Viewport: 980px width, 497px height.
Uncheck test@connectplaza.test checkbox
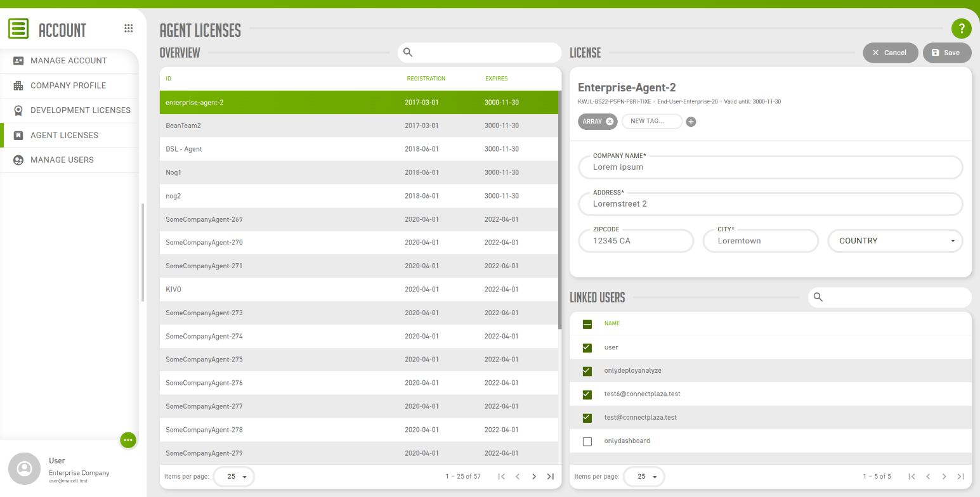(587, 418)
